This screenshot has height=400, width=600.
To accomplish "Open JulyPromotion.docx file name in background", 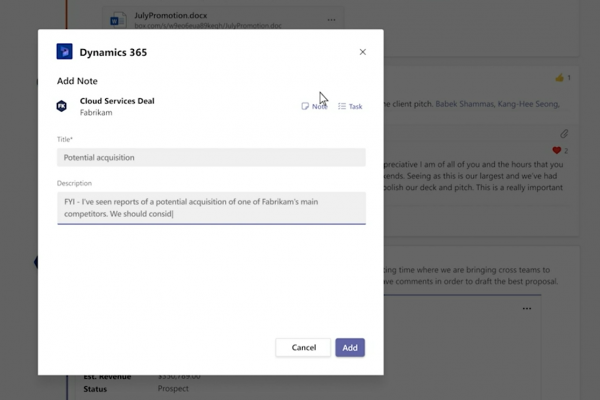I will [171, 15].
